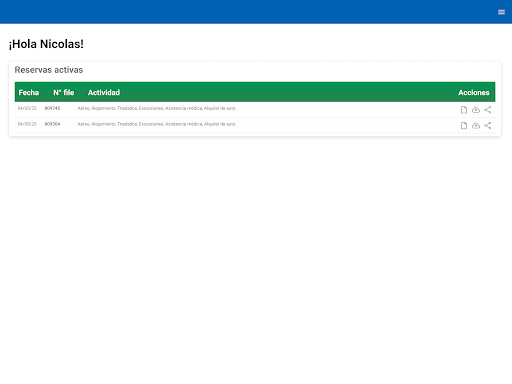Download cloud icon for file 809304
512x384 pixels.
pos(476,125)
